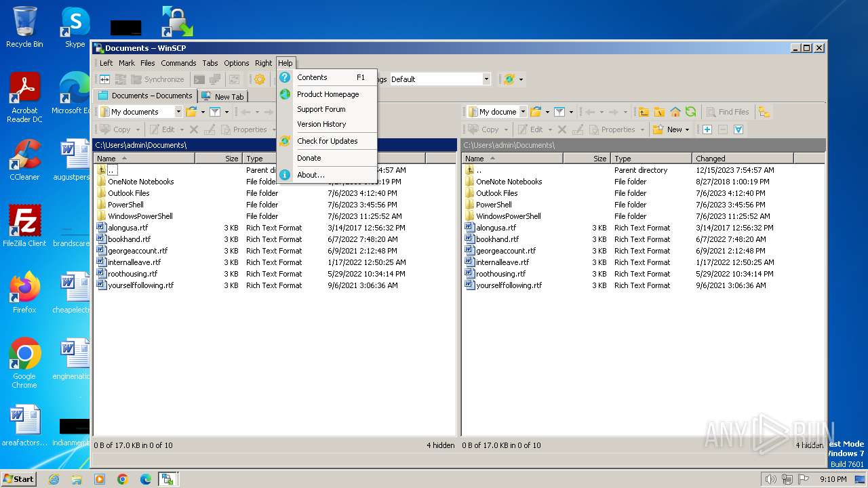Click Chrome icon in the taskbar
868x488 pixels.
[x=122, y=479]
